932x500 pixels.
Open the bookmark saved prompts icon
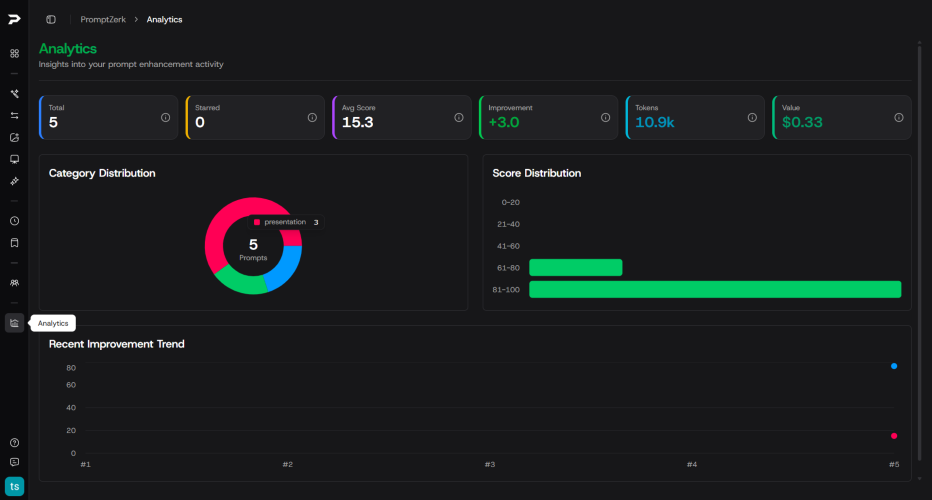14,242
